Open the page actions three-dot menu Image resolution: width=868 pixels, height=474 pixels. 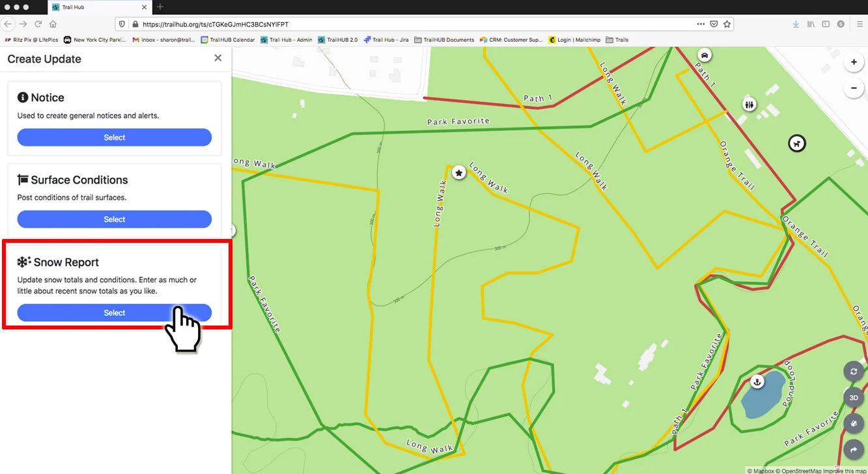[x=701, y=24]
